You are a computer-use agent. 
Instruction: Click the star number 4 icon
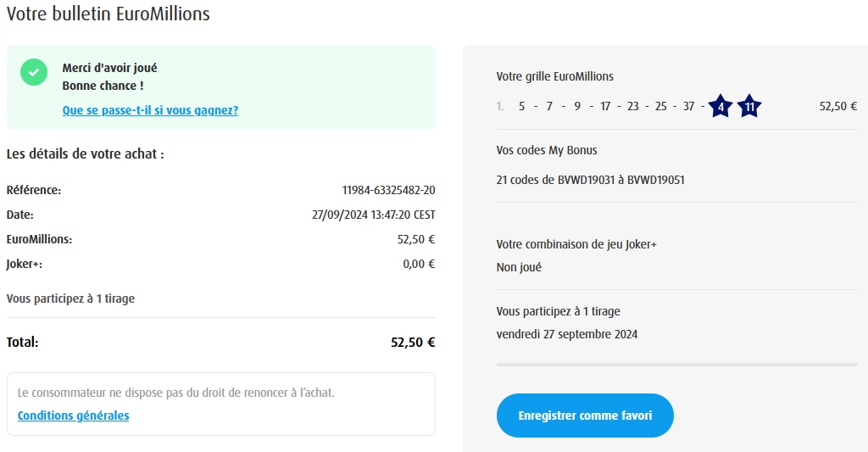click(x=721, y=107)
